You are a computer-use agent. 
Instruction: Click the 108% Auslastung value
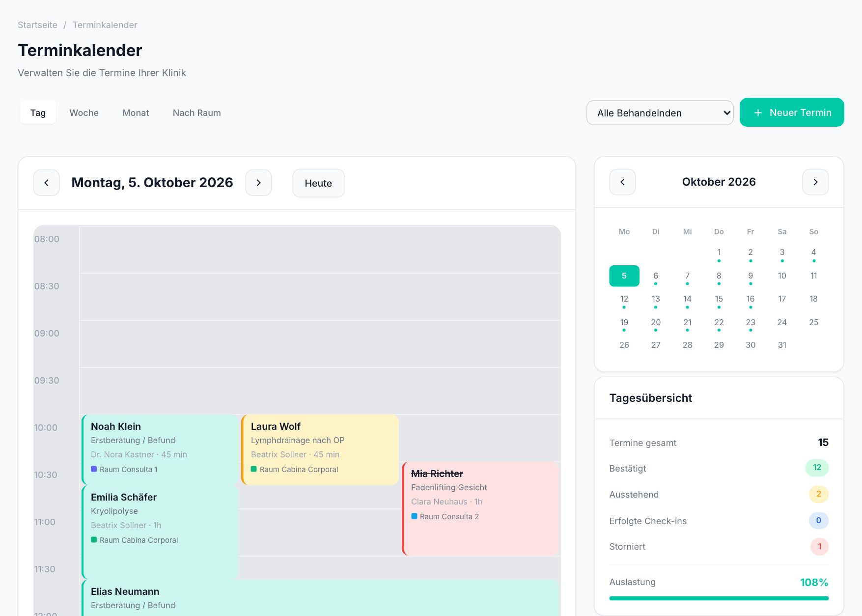[x=814, y=583]
